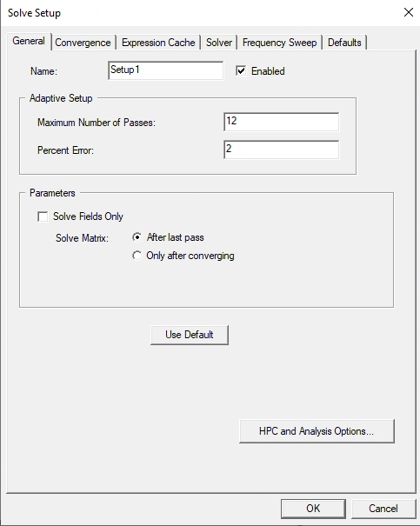
Task: Open HPC and Analysis Options
Action: coord(317,431)
